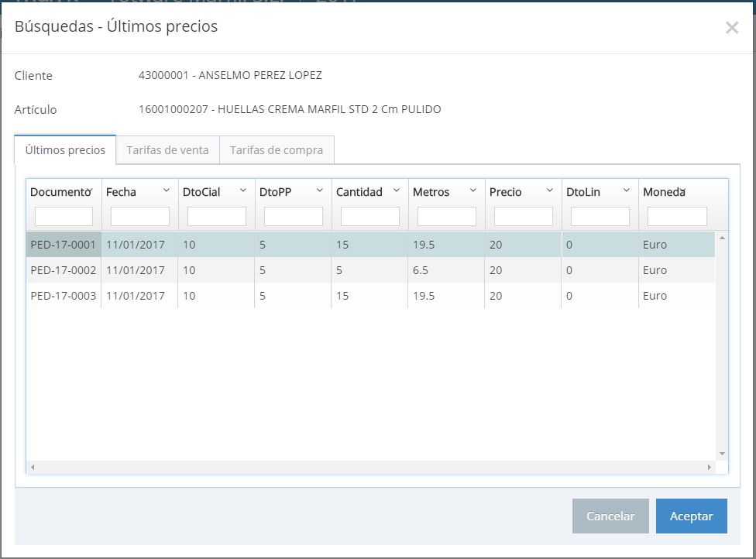
Task: Open the Metros column dropdown arrow
Action: 473,190
